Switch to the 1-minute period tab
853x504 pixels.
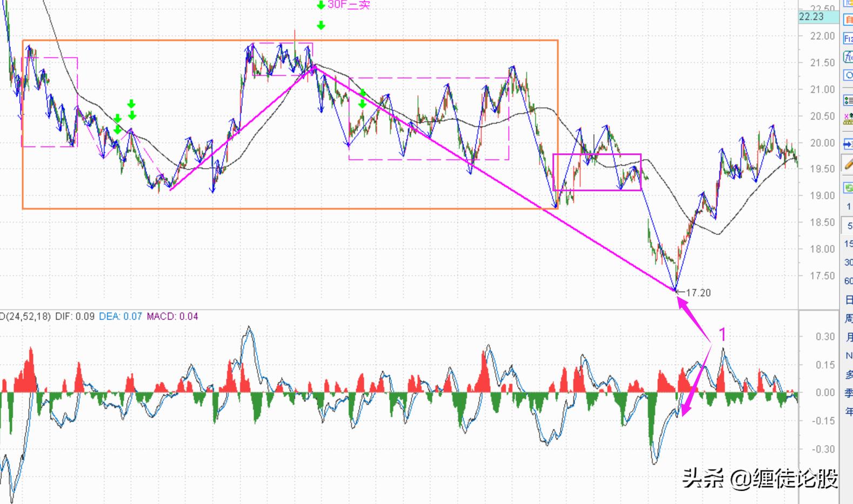point(849,206)
